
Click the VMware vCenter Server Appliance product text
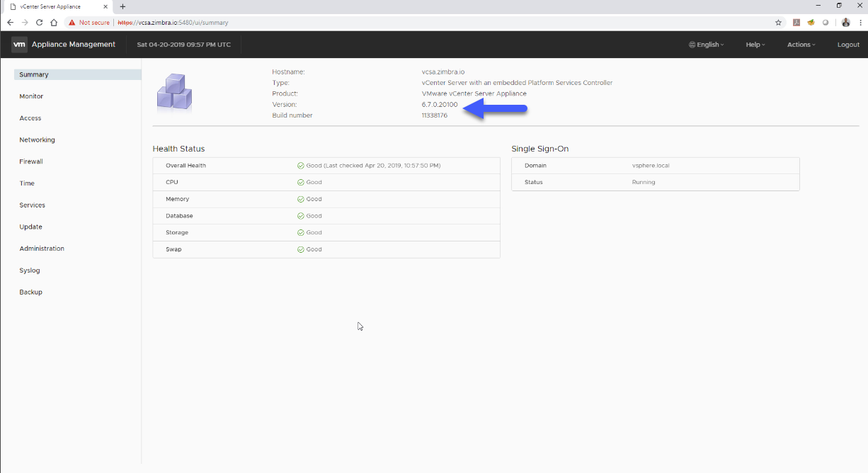click(474, 93)
